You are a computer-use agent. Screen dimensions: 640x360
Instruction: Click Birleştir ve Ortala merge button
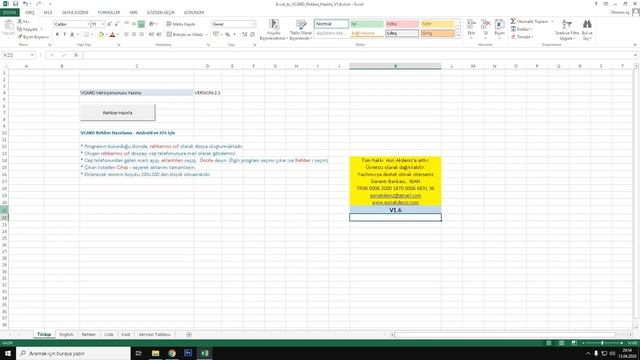184,34
